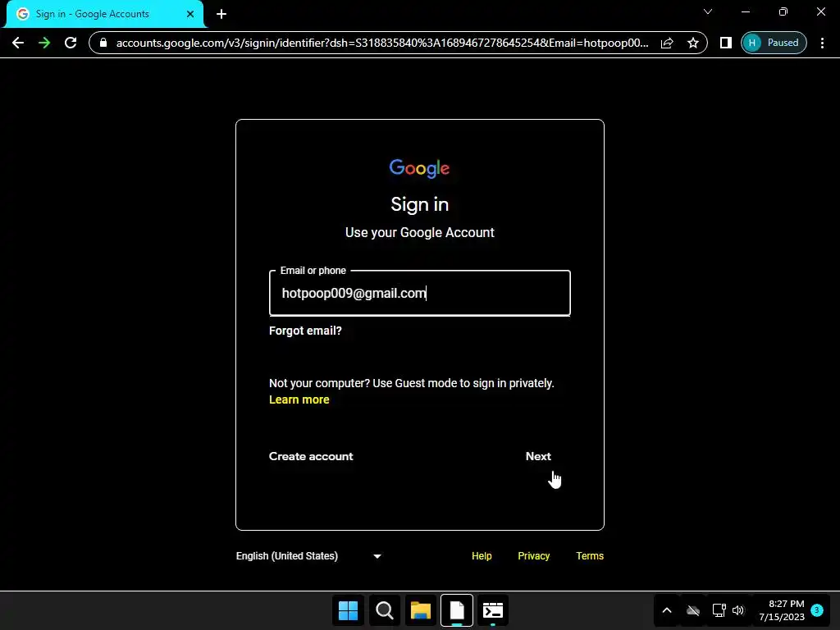840x630 pixels.
Task: Bookmark this page with the star icon
Action: point(693,43)
